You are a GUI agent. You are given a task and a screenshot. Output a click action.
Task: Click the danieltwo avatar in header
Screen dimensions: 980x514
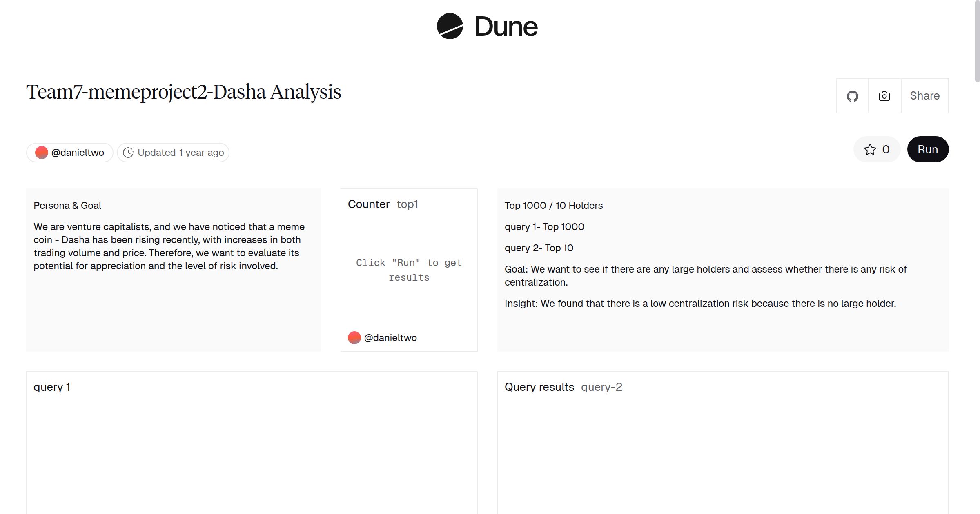42,153
